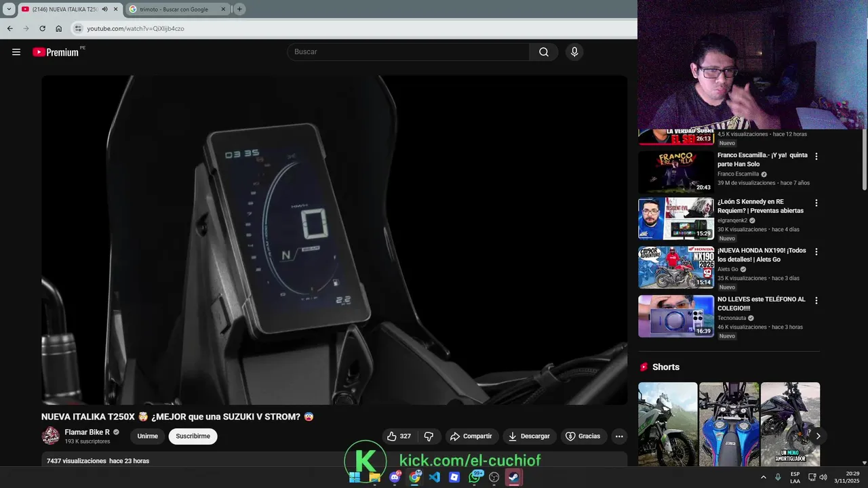Open options for NO LLEVES TELÉFONO video
Viewport: 868px width, 488px height.
point(816,300)
